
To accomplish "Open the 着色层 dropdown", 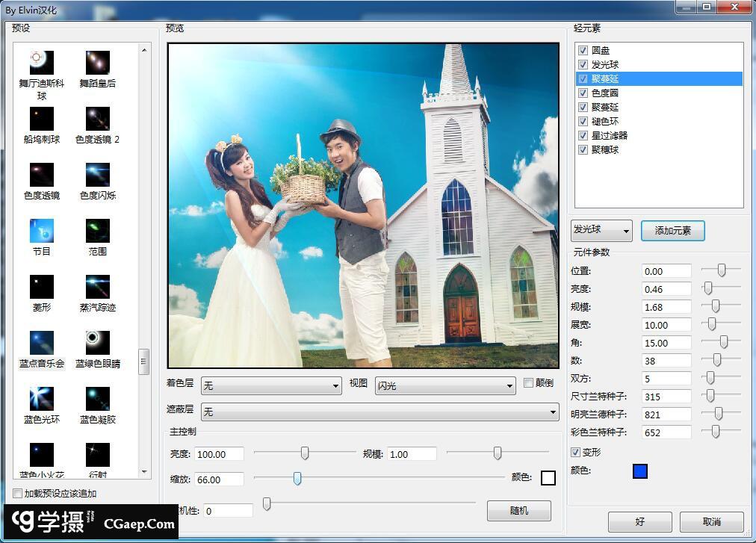I will click(x=272, y=385).
